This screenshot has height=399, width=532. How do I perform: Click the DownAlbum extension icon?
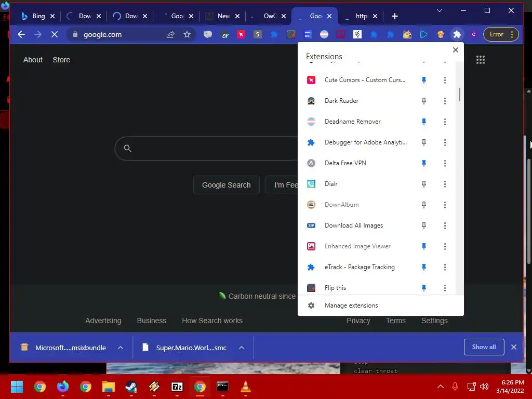(x=311, y=205)
